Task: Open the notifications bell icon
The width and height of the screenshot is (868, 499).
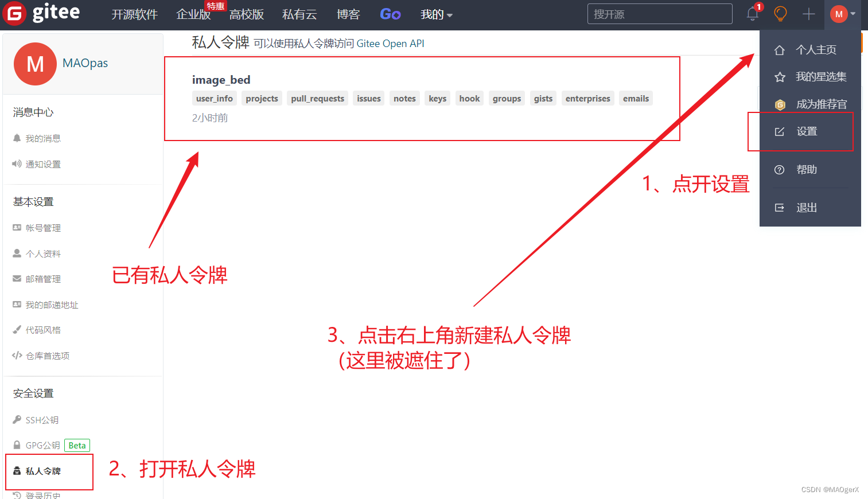Action: click(753, 14)
